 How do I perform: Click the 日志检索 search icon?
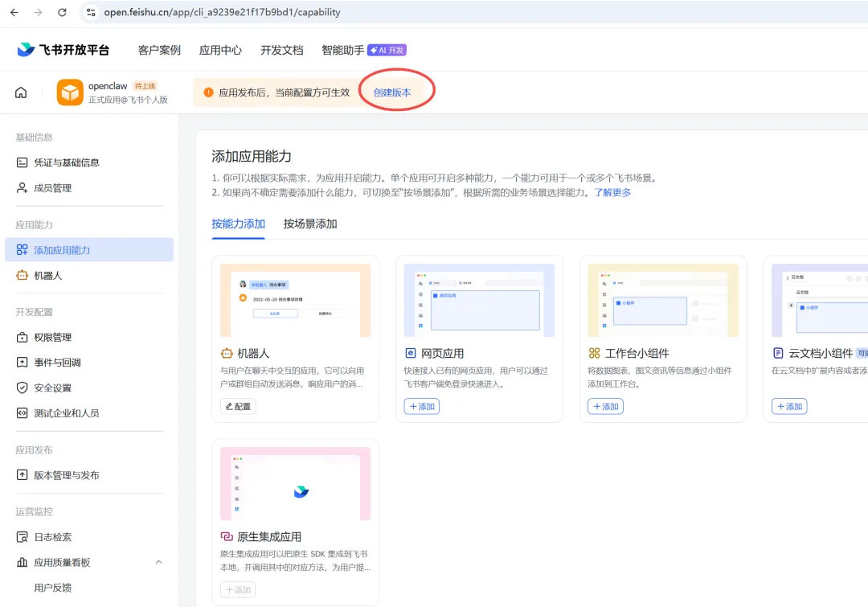[x=23, y=537]
